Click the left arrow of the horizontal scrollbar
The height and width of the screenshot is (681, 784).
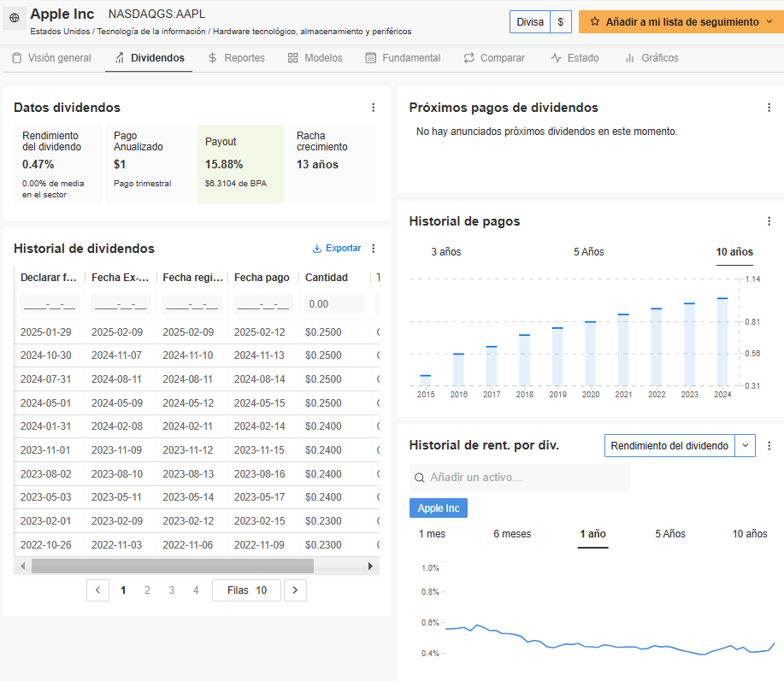[22, 567]
